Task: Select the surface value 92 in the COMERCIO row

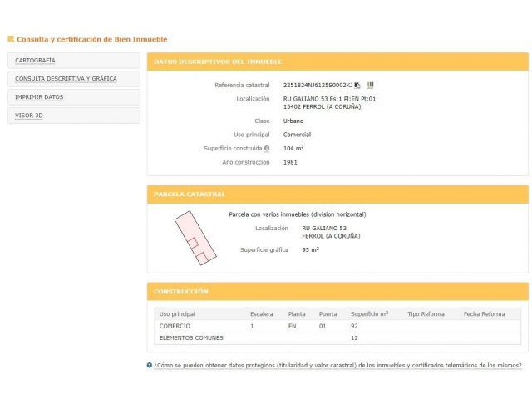Action: pos(354,326)
